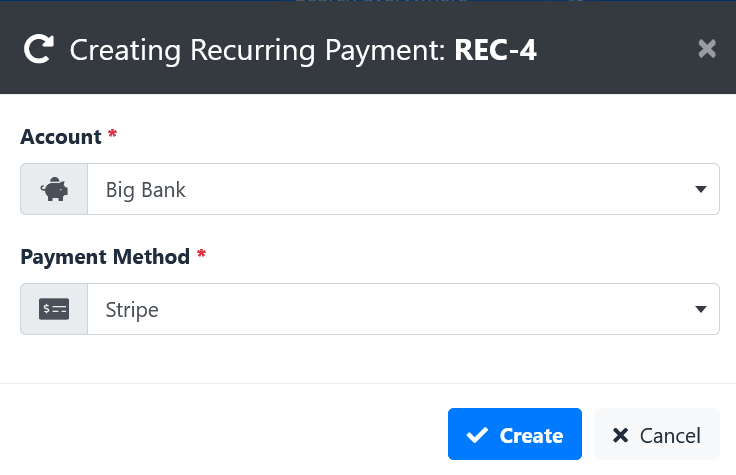The image size is (736, 475).
Task: Click the Payment Method field label
Action: tap(105, 257)
